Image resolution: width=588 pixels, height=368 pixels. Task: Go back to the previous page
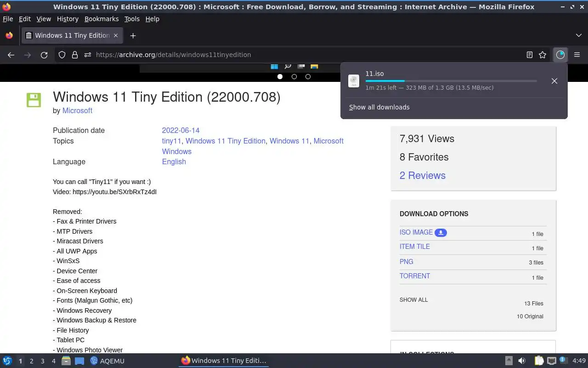(x=11, y=55)
